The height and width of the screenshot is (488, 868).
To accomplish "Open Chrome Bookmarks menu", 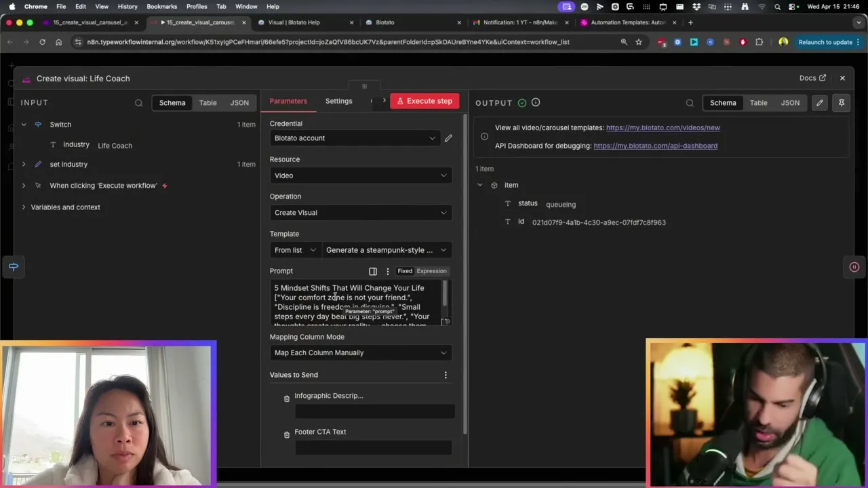I will [x=161, y=7].
